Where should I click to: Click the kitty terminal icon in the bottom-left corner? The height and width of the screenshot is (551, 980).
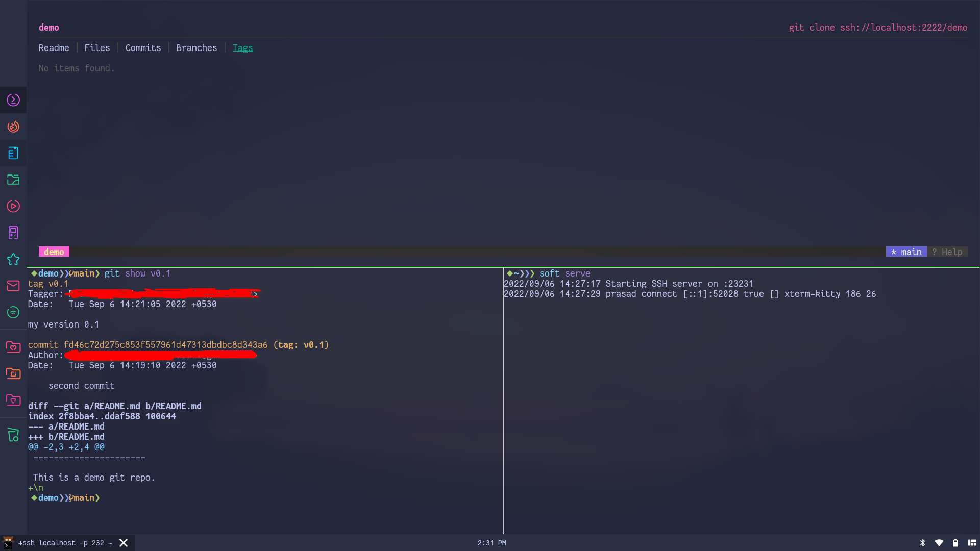[x=7, y=542]
